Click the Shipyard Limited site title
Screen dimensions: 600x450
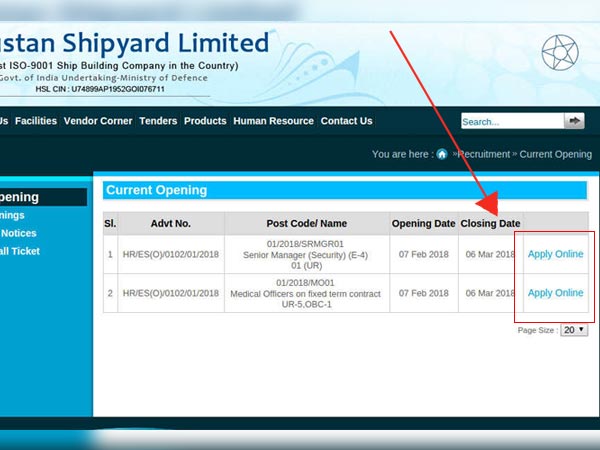pos(166,43)
